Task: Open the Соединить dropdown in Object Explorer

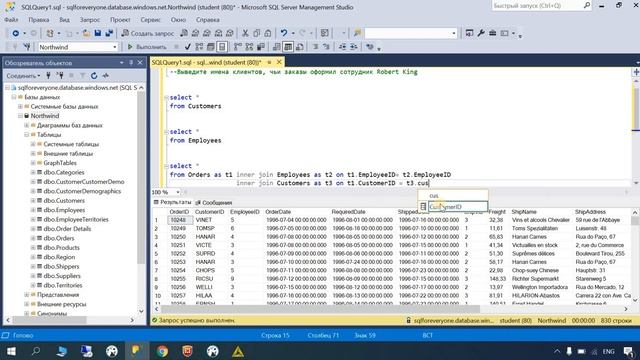Action: point(23,76)
